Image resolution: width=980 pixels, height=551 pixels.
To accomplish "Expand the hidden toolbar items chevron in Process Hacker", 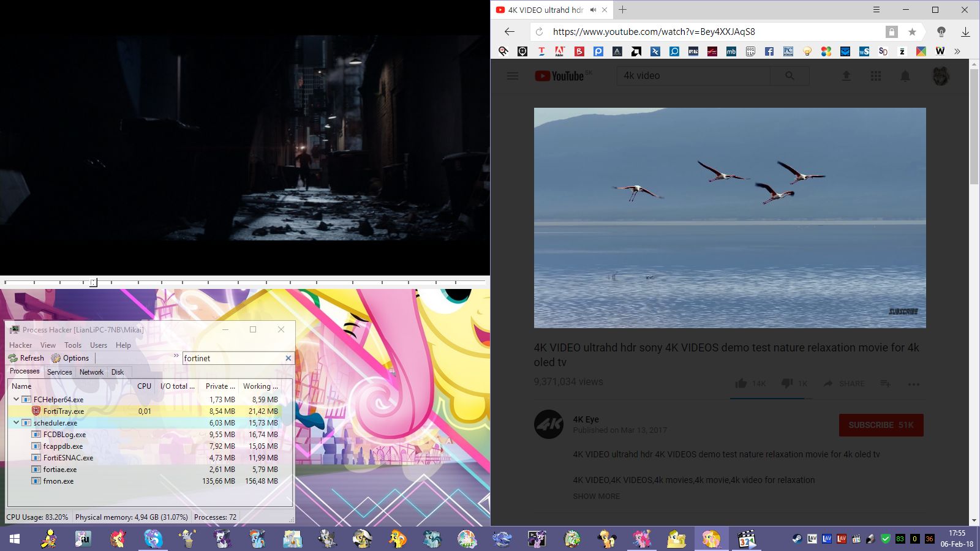I will [176, 356].
